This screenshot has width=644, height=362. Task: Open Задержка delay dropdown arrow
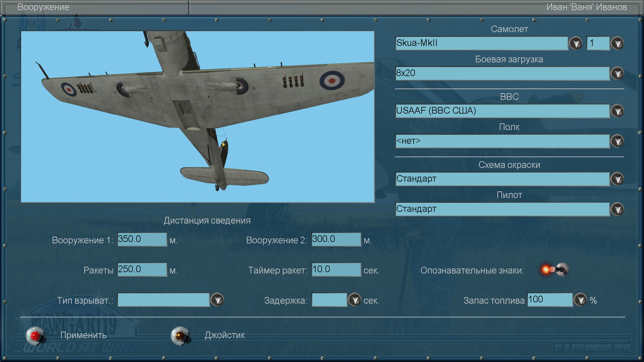tap(355, 300)
